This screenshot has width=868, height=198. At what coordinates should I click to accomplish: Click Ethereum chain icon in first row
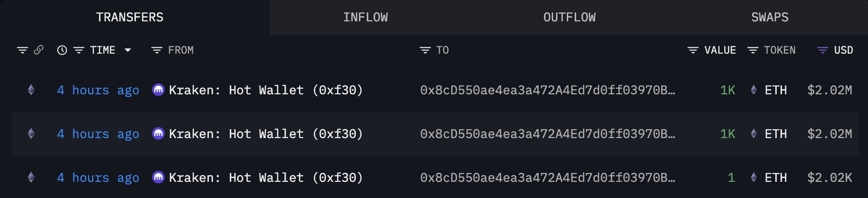(31, 90)
